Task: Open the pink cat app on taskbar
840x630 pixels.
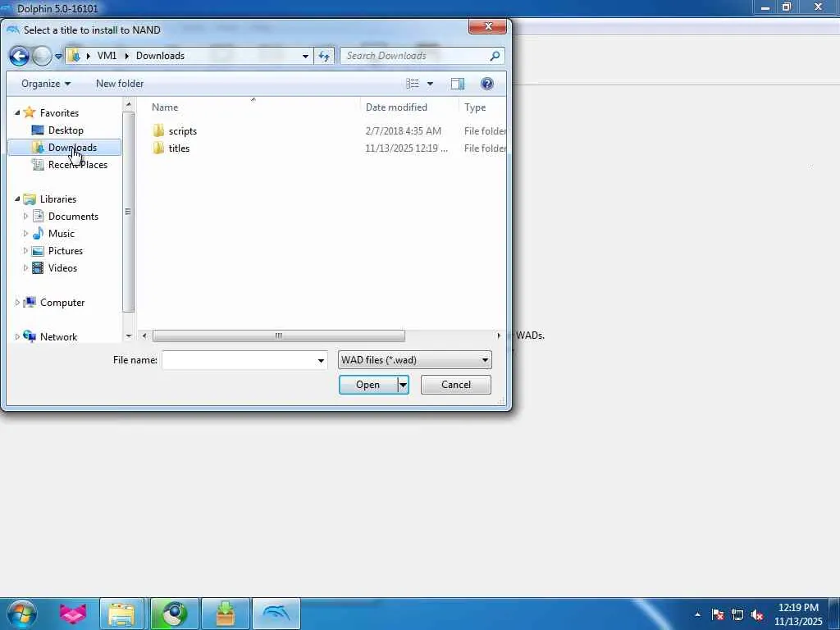Action: click(x=73, y=614)
